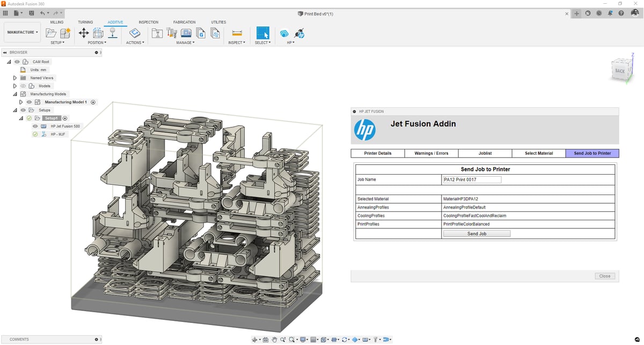
Task: Open the Job Status clock icon
Action: point(599,13)
